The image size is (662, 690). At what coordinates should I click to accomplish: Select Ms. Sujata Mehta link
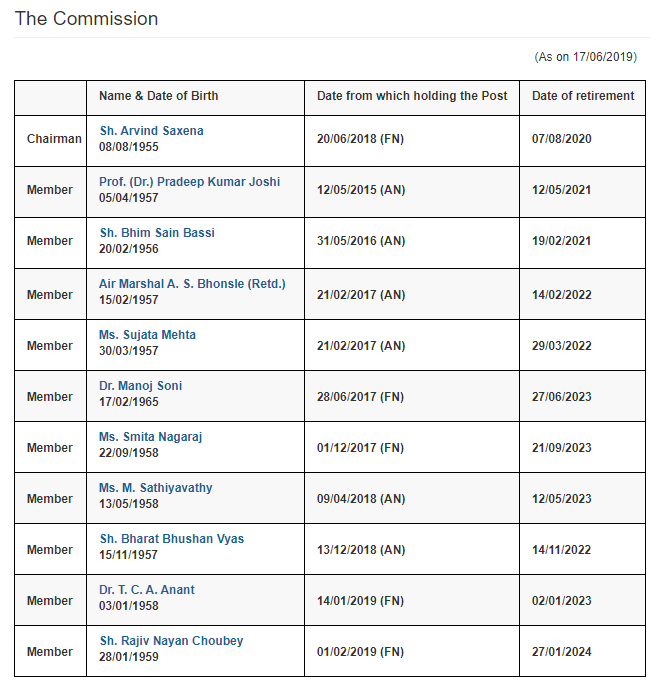[x=147, y=335]
